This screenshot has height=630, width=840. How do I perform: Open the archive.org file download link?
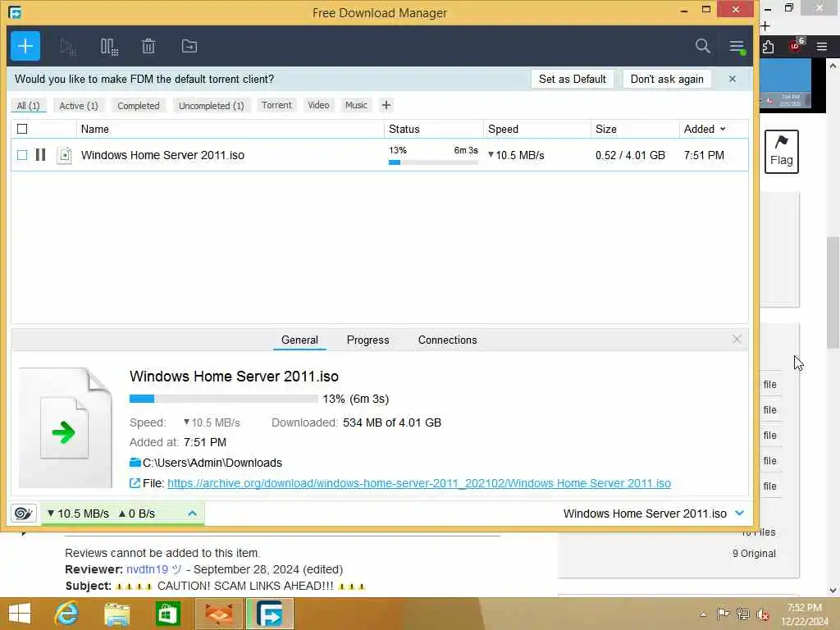419,483
